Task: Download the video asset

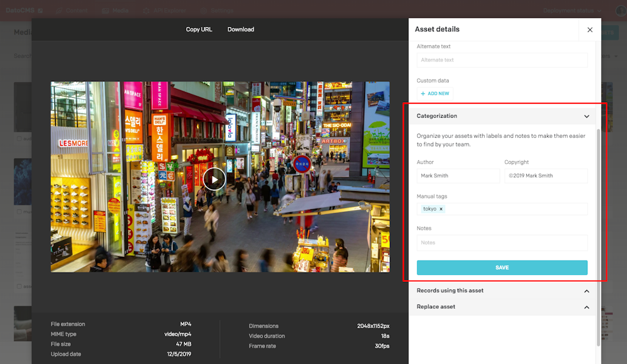Action: click(241, 29)
